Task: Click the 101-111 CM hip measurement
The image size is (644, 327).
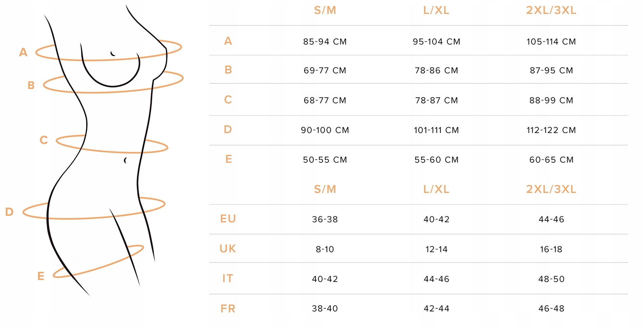Action: [436, 130]
